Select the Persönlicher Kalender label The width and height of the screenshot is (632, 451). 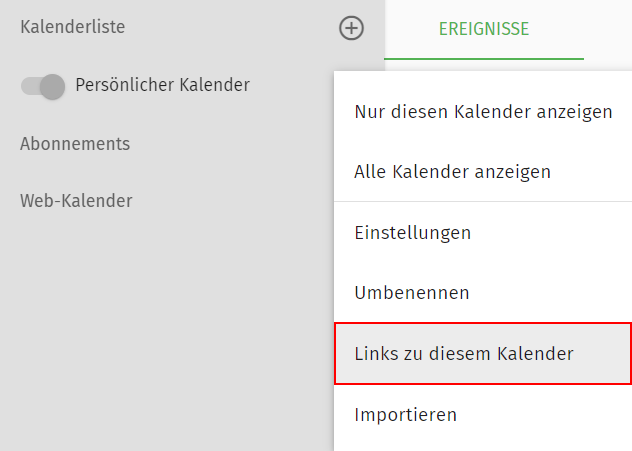click(x=162, y=85)
